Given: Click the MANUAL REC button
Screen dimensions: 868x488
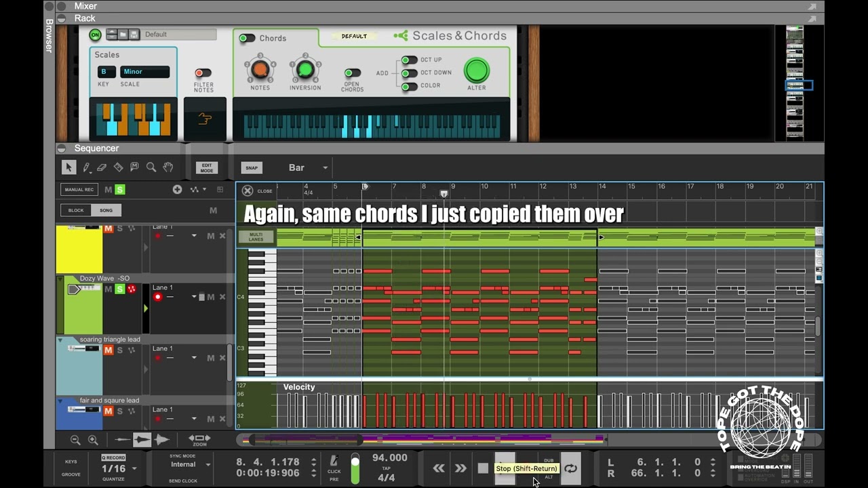Looking at the screenshot, I should pos(79,190).
